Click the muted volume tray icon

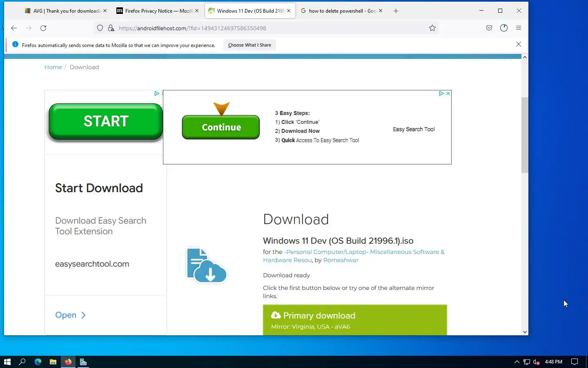pyautogui.click(x=537, y=362)
